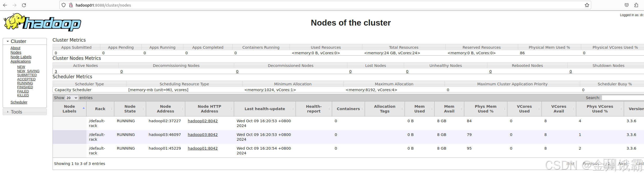This screenshot has width=644, height=176.
Task: Click the browser URL address bar
Action: [x=315, y=5]
